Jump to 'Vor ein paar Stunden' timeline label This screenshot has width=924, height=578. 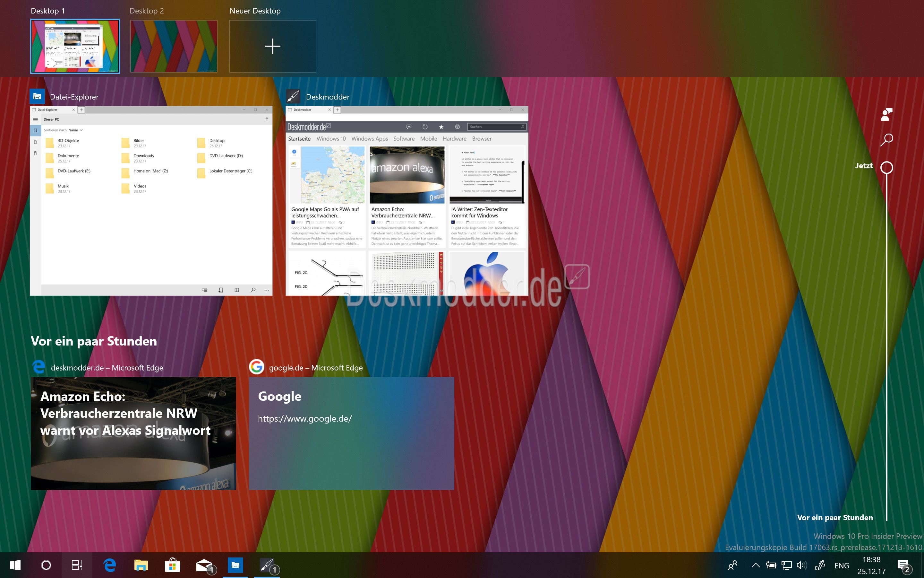click(835, 518)
